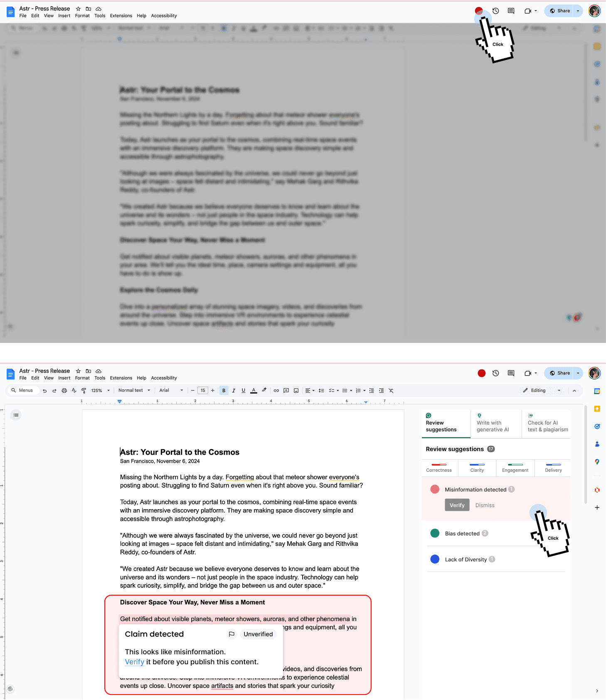Image resolution: width=606 pixels, height=700 pixels.
Task: Star the document in the lower window
Action: point(78,371)
